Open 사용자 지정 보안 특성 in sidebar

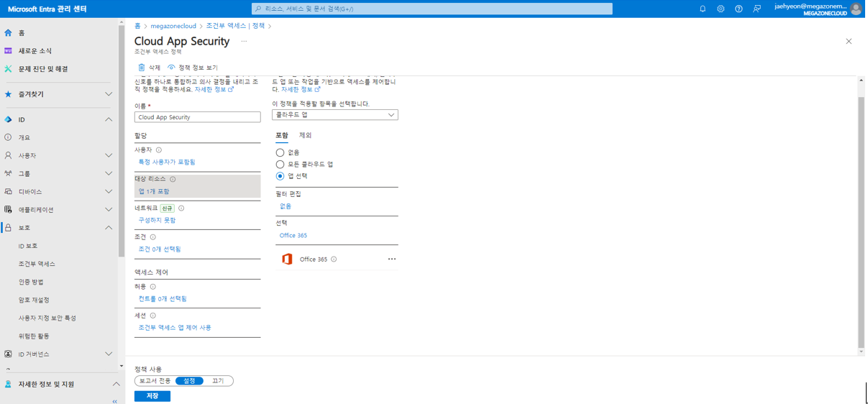pos(47,318)
